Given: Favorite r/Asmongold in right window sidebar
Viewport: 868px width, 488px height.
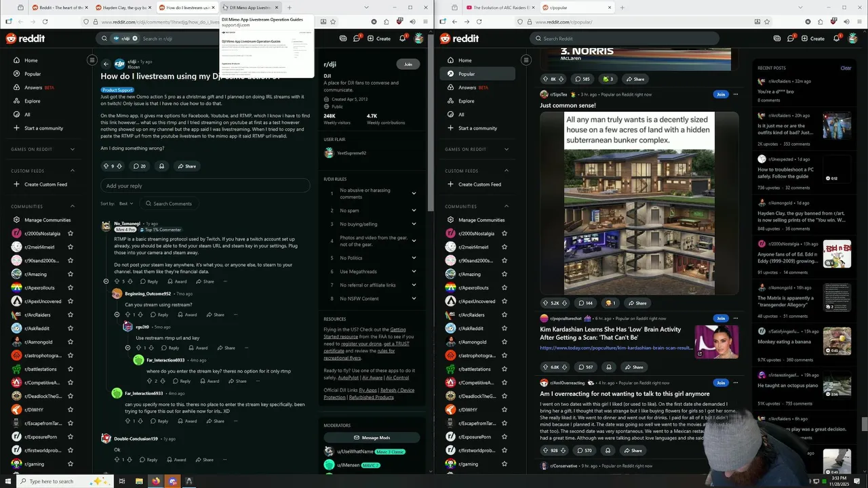Looking at the screenshot, I should [505, 342].
